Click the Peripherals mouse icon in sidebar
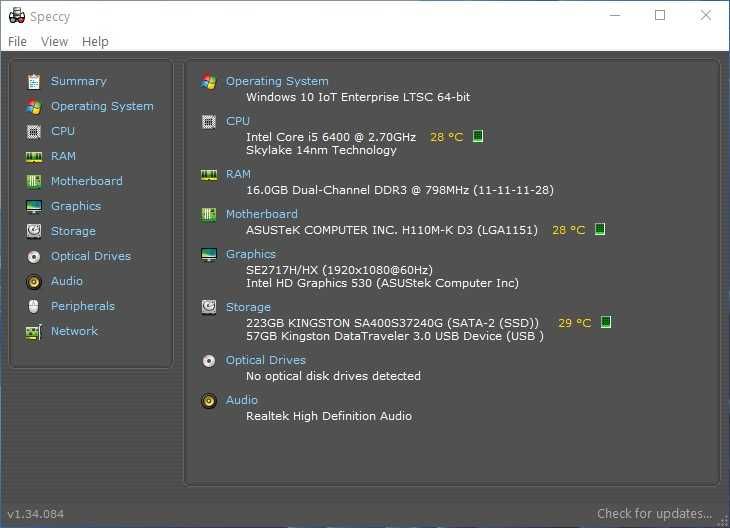The height and width of the screenshot is (528, 730). 34,306
